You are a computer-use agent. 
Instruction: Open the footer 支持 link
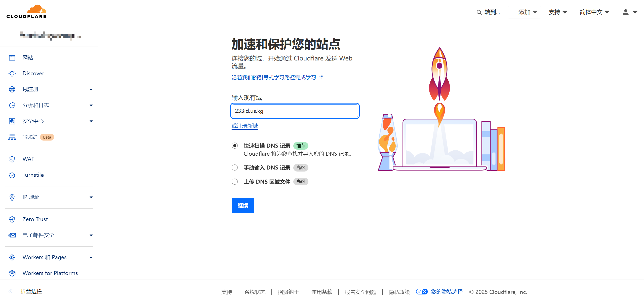227,292
